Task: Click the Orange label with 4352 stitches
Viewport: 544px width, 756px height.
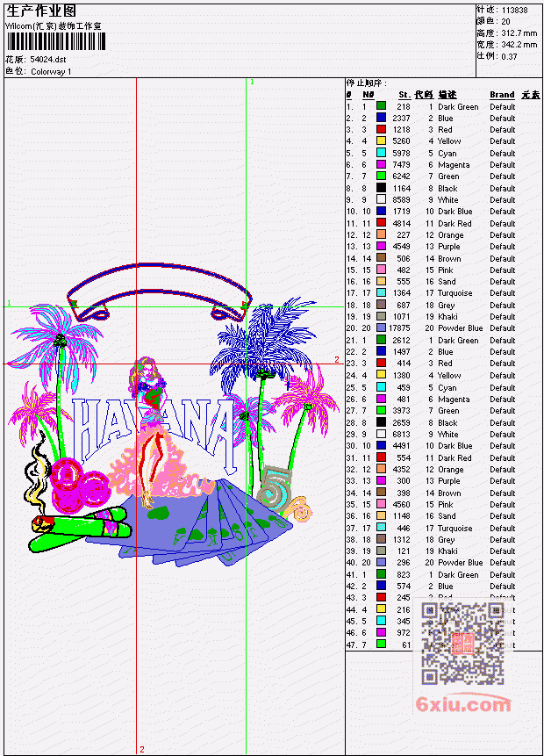Action: point(450,469)
